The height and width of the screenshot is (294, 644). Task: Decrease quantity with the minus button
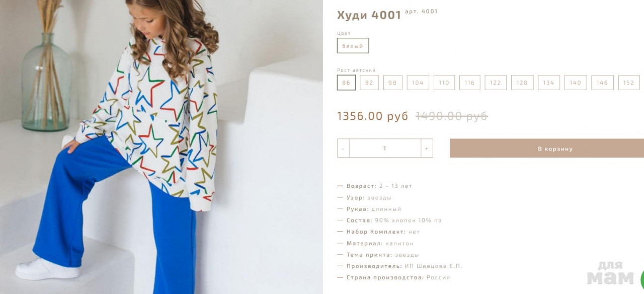[x=343, y=149]
